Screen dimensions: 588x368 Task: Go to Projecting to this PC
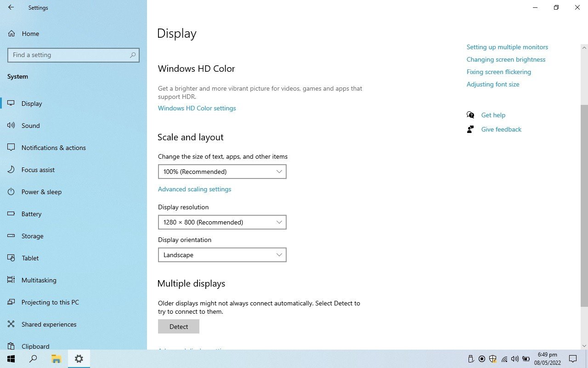pos(50,302)
